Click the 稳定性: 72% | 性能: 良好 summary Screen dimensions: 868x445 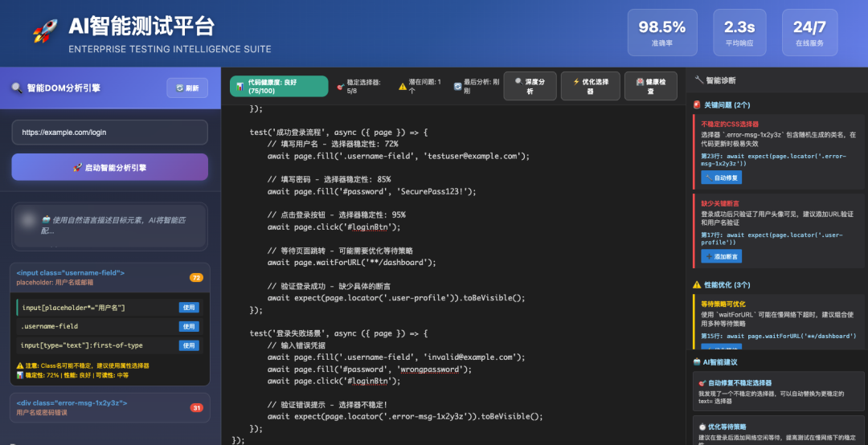pos(72,375)
